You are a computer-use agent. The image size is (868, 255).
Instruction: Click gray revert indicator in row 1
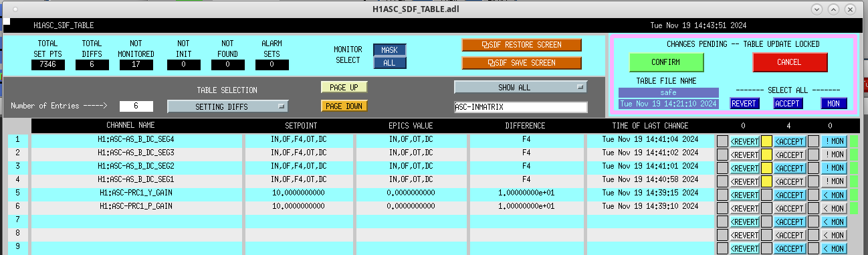tap(722, 141)
